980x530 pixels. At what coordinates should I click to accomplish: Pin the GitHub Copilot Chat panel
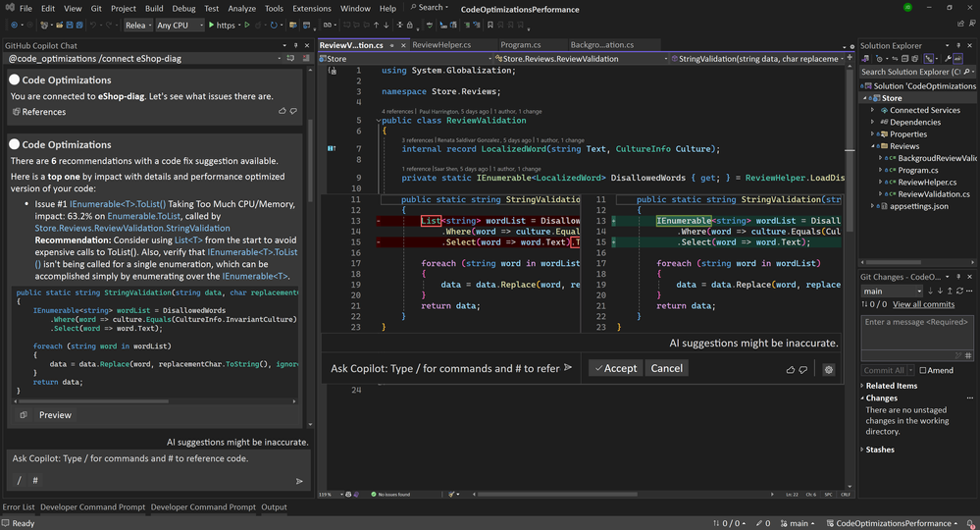pos(295,45)
